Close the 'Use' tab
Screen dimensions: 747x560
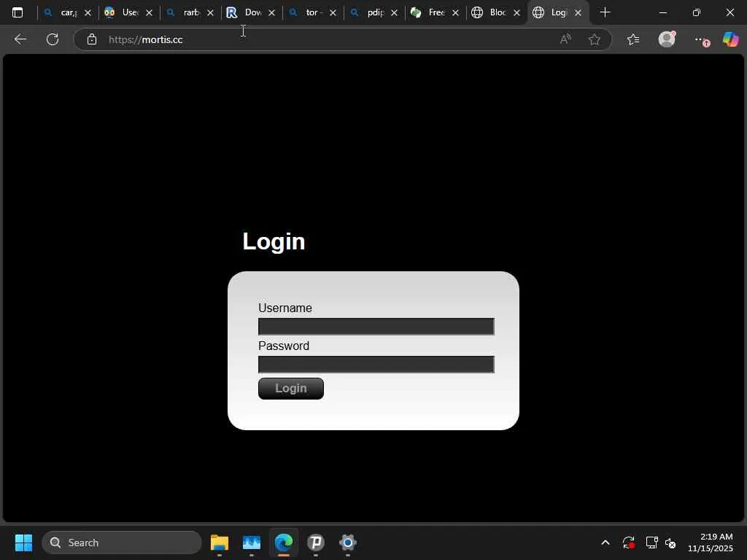pyautogui.click(x=149, y=13)
